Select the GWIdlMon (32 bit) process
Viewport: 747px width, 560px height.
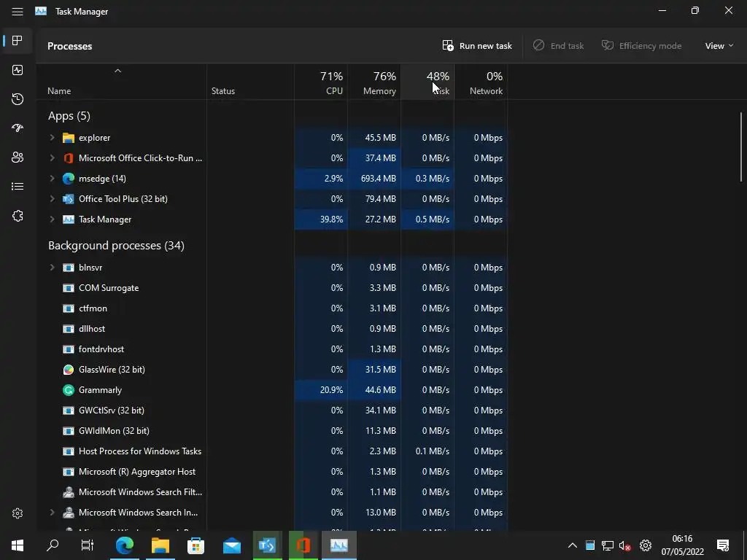pos(271,431)
